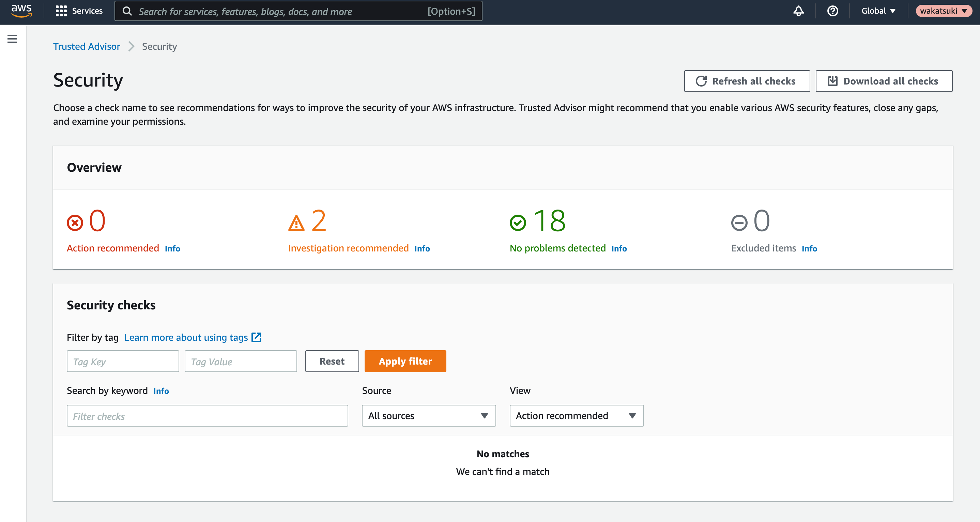Click the orange Apply filter button
Image resolution: width=980 pixels, height=522 pixels.
click(x=405, y=361)
